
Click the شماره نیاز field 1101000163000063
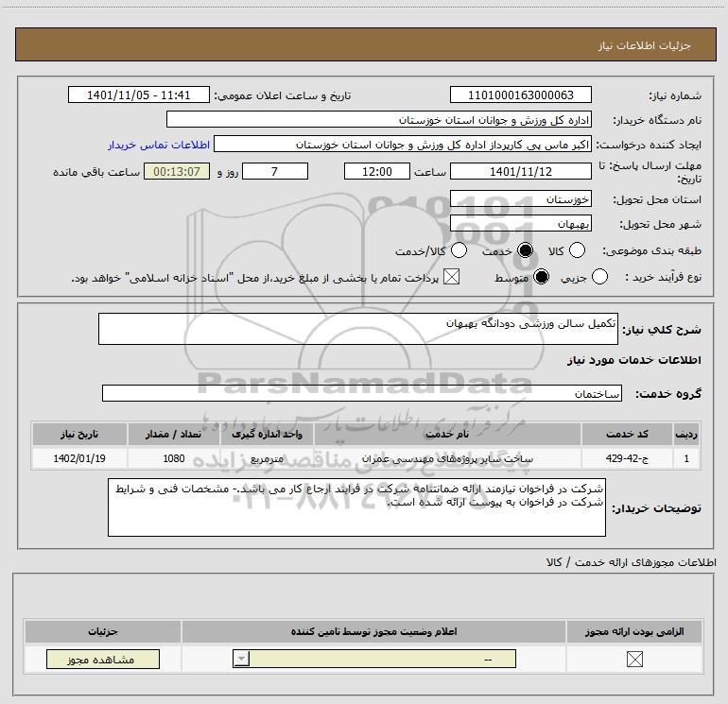[x=520, y=95]
